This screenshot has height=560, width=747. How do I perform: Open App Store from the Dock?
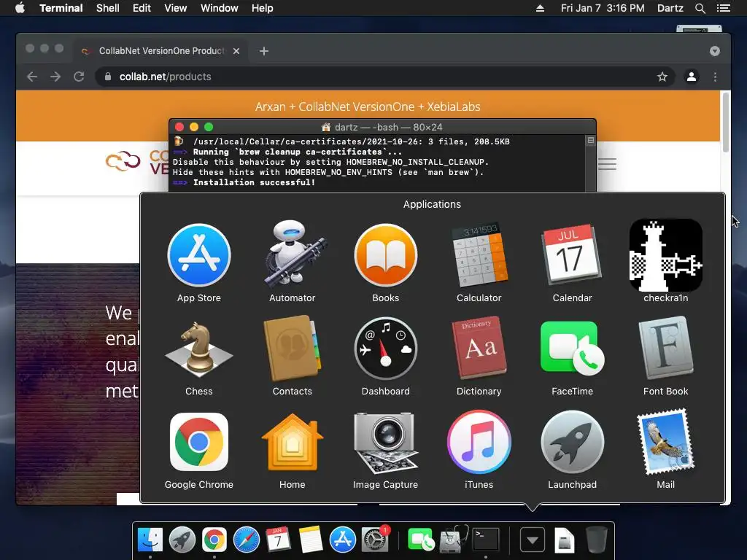[x=343, y=540]
